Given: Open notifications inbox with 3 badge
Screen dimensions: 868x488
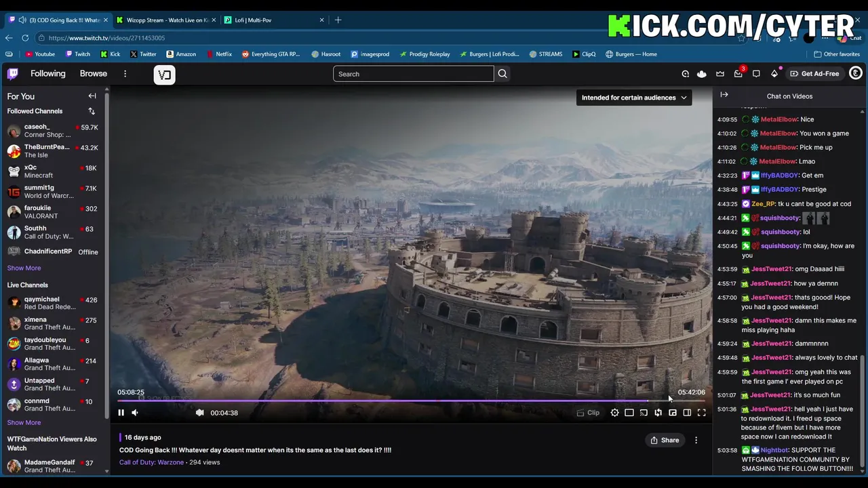Looking at the screenshot, I should point(738,73).
